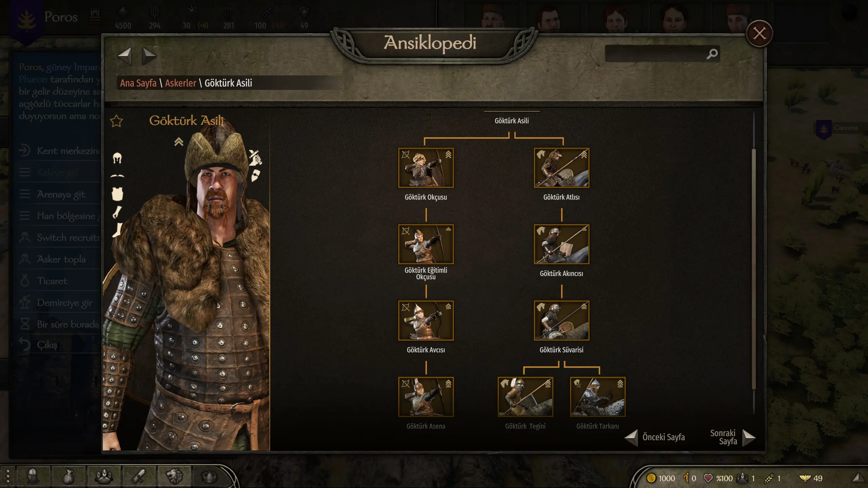Go forward with the encyclopedia right arrow
This screenshot has width=868, height=488.
coord(149,56)
